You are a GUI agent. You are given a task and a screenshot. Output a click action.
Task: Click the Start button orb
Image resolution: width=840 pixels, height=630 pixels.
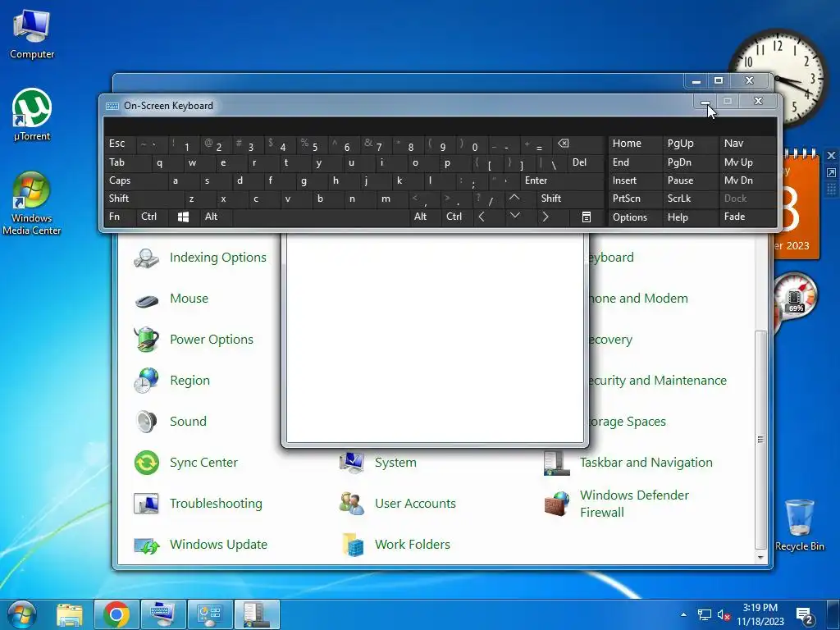[x=22, y=614]
